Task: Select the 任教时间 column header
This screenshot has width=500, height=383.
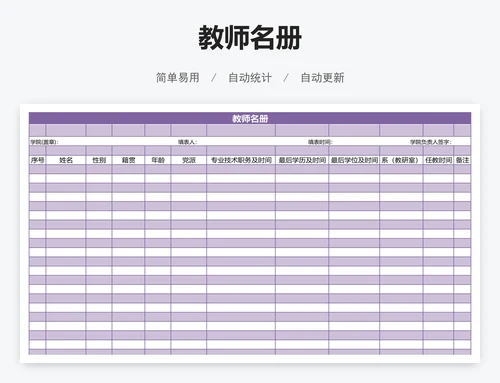Action: pos(438,160)
